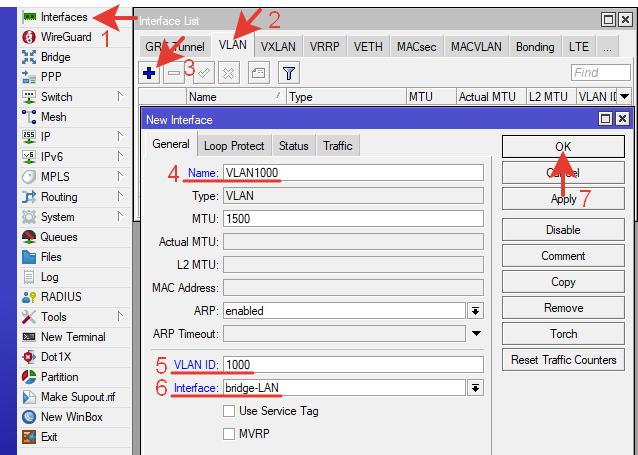This screenshot has height=455, width=638.
Task: Select the Switch sidebar icon
Action: [29, 97]
